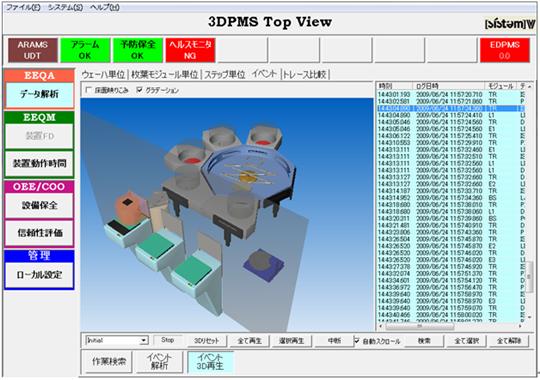Click the greyed 装置FD button

pyautogui.click(x=39, y=136)
